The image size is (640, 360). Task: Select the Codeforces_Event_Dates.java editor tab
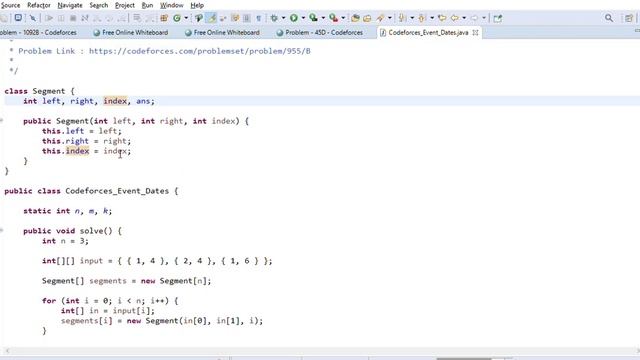click(x=428, y=33)
